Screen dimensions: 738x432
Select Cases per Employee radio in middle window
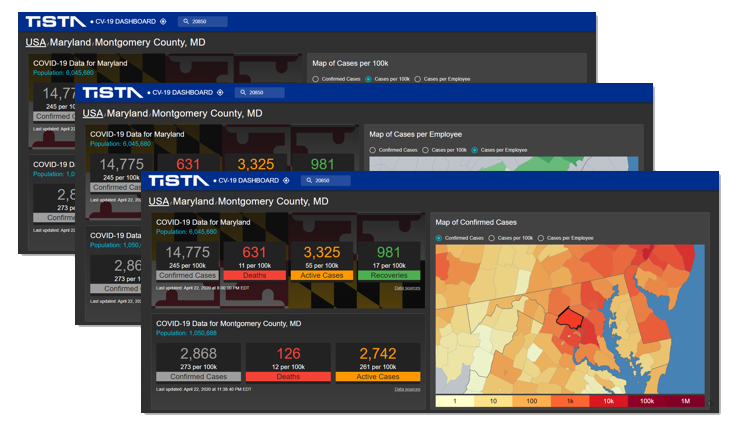click(x=474, y=150)
